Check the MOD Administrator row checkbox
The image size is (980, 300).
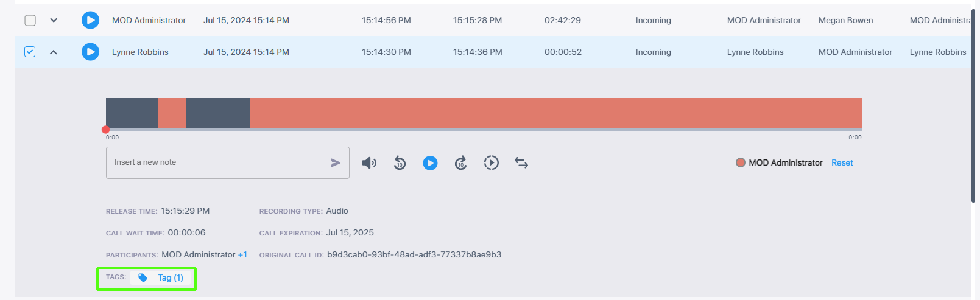(x=30, y=20)
